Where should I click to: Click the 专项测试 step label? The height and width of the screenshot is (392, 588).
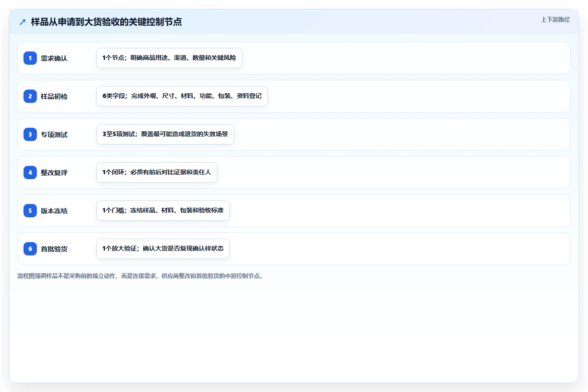(54, 134)
